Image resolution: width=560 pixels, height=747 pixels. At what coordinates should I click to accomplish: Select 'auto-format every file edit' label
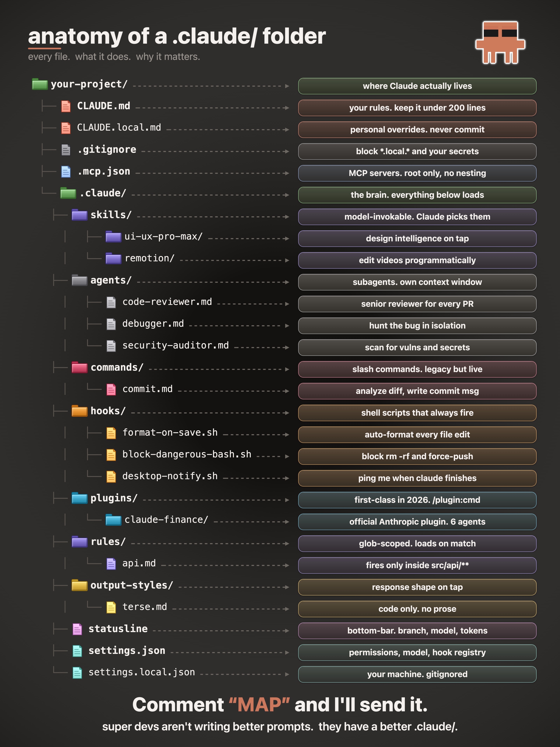(417, 435)
